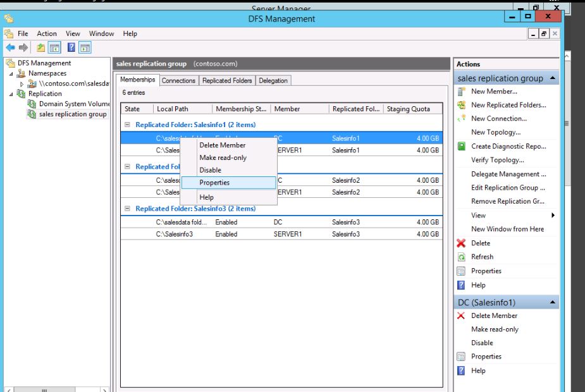Screen dimensions: 585x392
Task: Choose Disable from the context menu
Action: (x=229, y=170)
